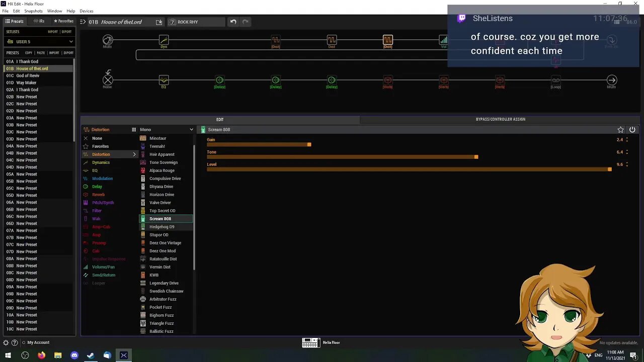The height and width of the screenshot is (362, 644).
Task: Select the Minotaur distortion model
Action: (166, 138)
